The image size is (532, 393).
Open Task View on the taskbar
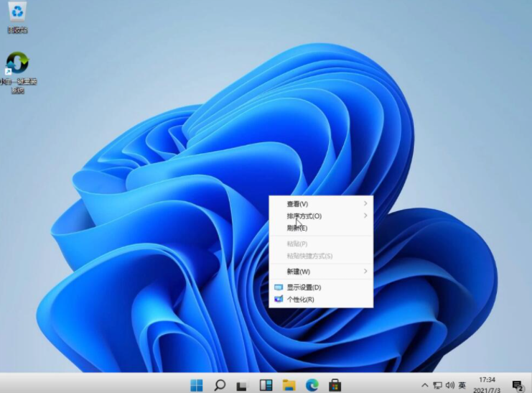point(243,385)
